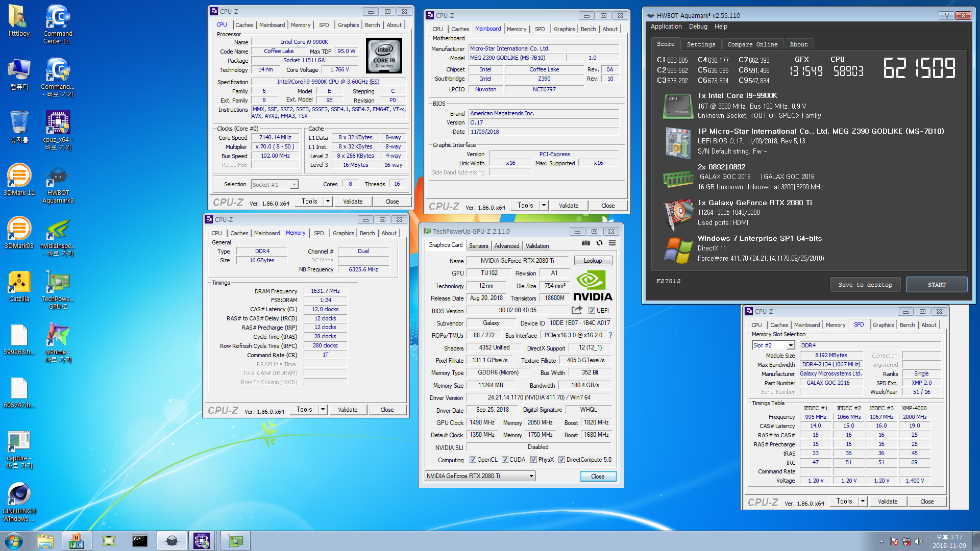Open wPrime desktop shortcut
Image resolution: width=980 pixels, height=551 pixels.
click(58, 343)
